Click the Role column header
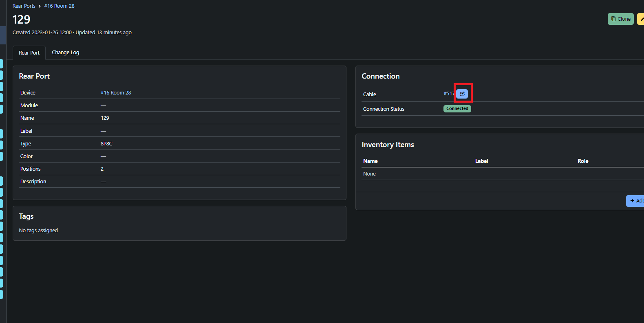The width and height of the screenshot is (644, 323). pyautogui.click(x=583, y=161)
